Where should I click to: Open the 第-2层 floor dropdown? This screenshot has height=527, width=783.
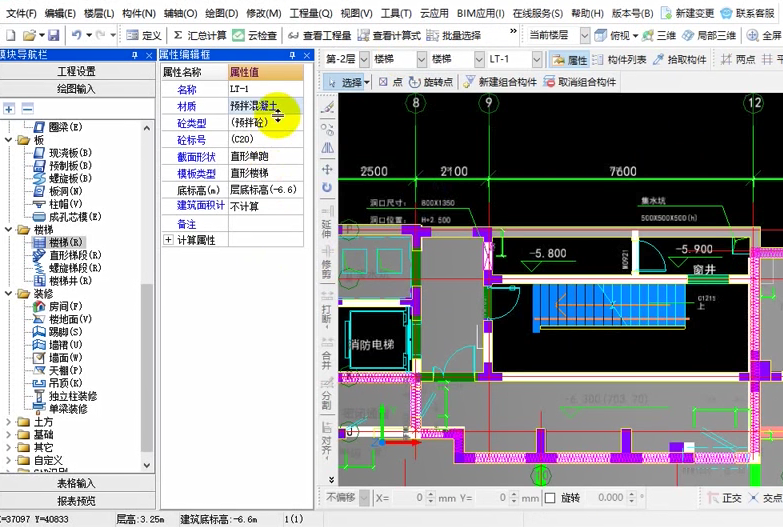click(x=363, y=60)
